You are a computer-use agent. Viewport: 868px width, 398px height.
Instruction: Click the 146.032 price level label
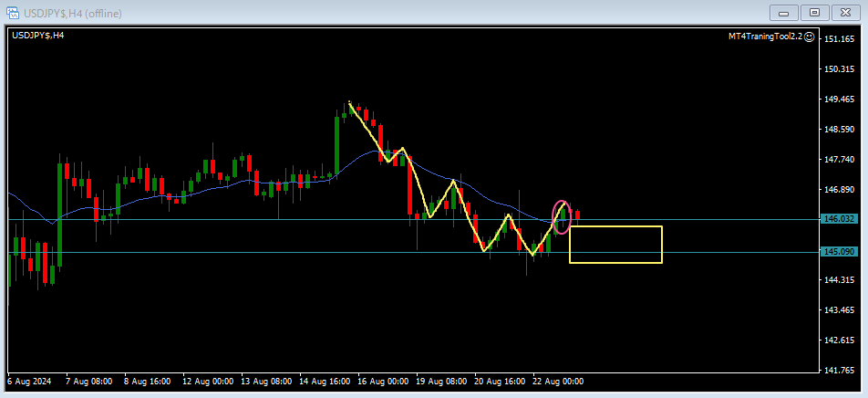(838, 219)
